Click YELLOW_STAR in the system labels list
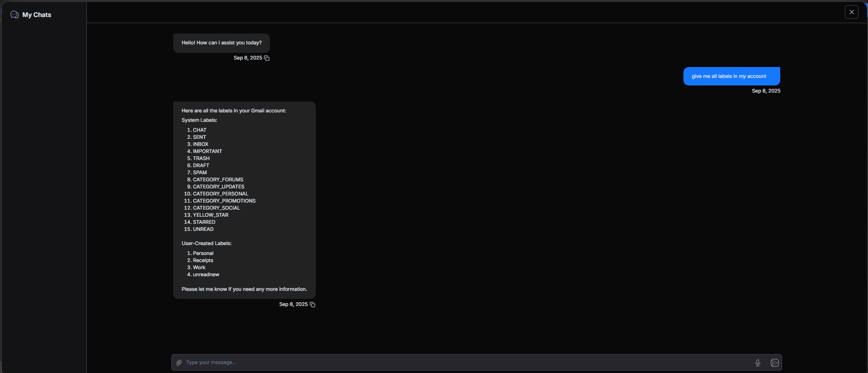Viewport: 868px width, 373px height. (x=211, y=215)
